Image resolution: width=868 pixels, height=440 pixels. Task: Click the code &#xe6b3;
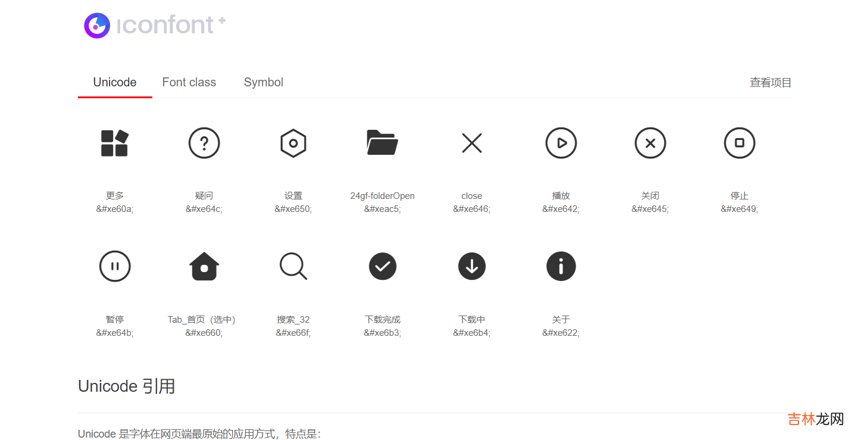pyautogui.click(x=383, y=333)
